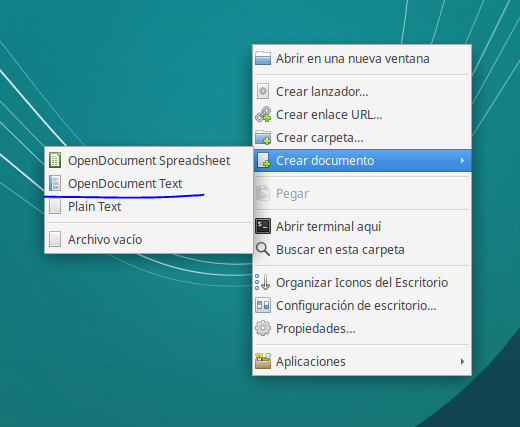Expand the Crear documento submenu arrow
The image size is (520, 427).
(x=462, y=161)
